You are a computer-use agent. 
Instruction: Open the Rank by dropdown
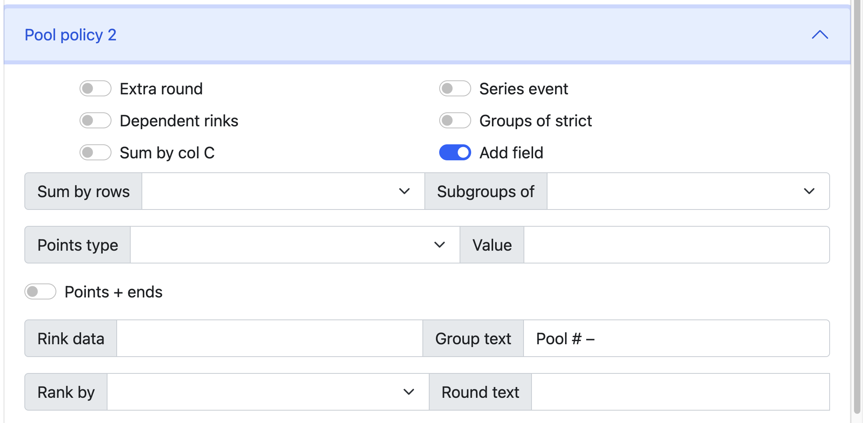tap(268, 392)
